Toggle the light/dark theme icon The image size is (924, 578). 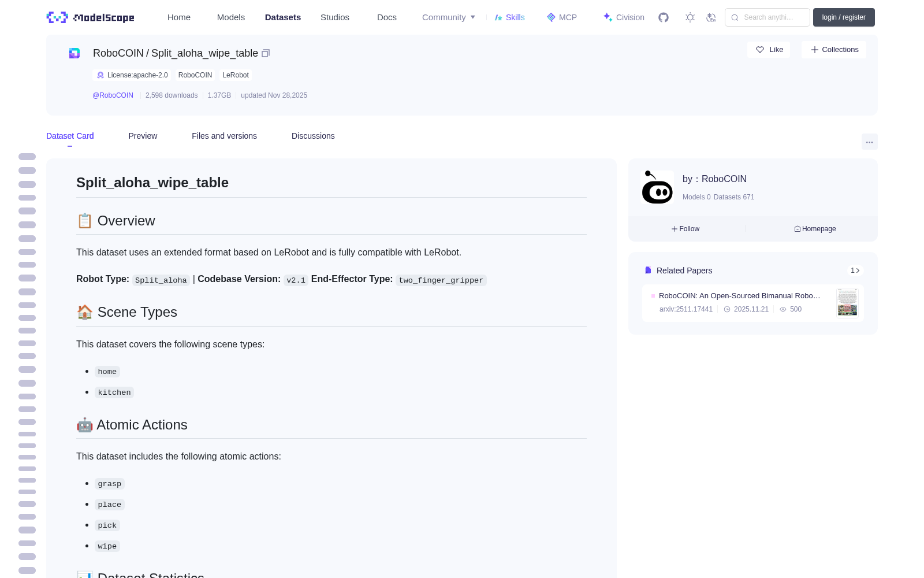click(x=690, y=17)
